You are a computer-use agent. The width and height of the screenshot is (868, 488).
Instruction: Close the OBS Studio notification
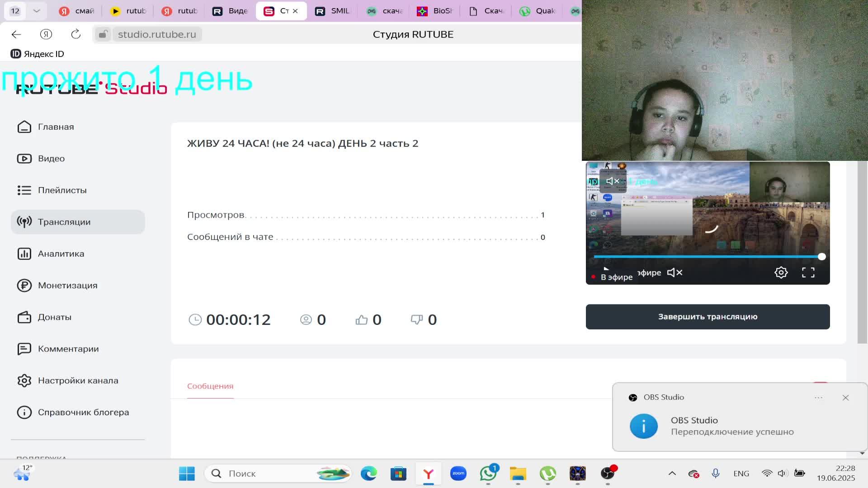click(845, 398)
